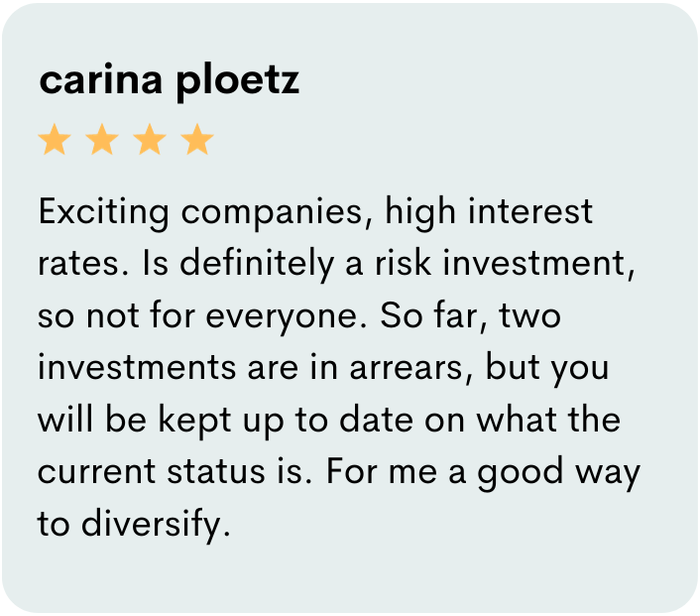Screen dimensions: 700x616
Task: Click the closing text "to diversify."
Action: pos(133,523)
